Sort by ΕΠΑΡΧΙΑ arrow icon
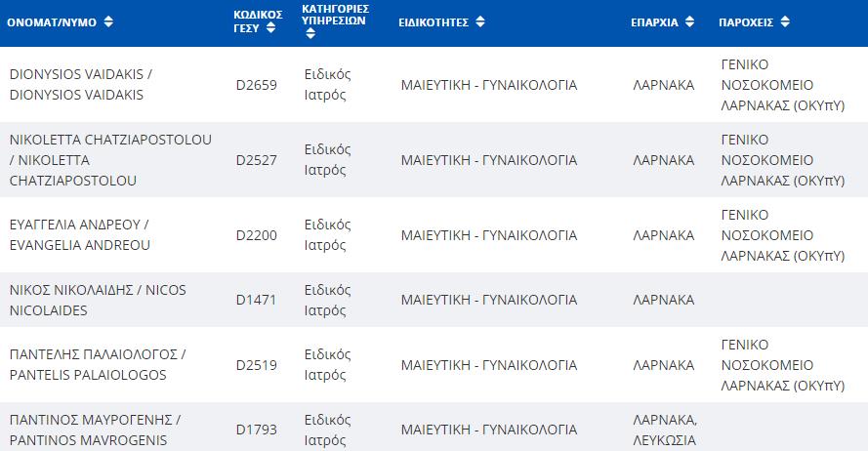The image size is (868, 451). [x=689, y=22]
